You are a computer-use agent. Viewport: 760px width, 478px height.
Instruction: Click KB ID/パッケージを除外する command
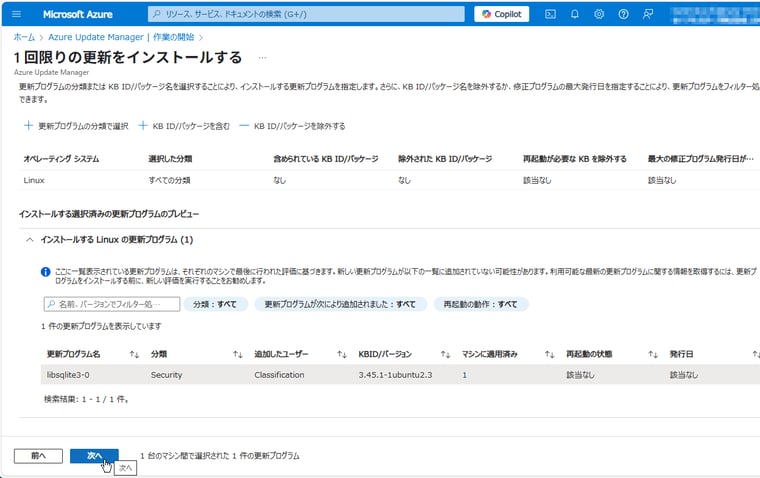293,126
